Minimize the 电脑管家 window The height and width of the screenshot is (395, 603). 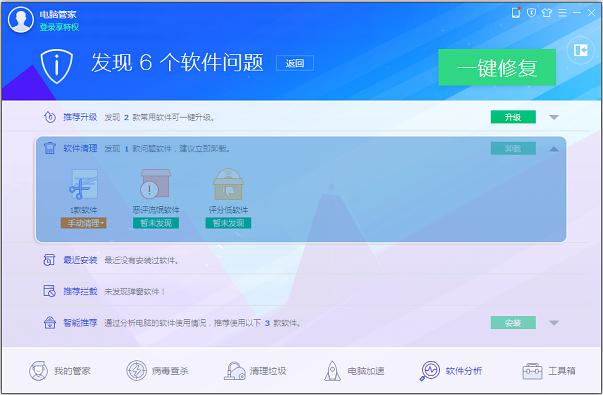[577, 13]
